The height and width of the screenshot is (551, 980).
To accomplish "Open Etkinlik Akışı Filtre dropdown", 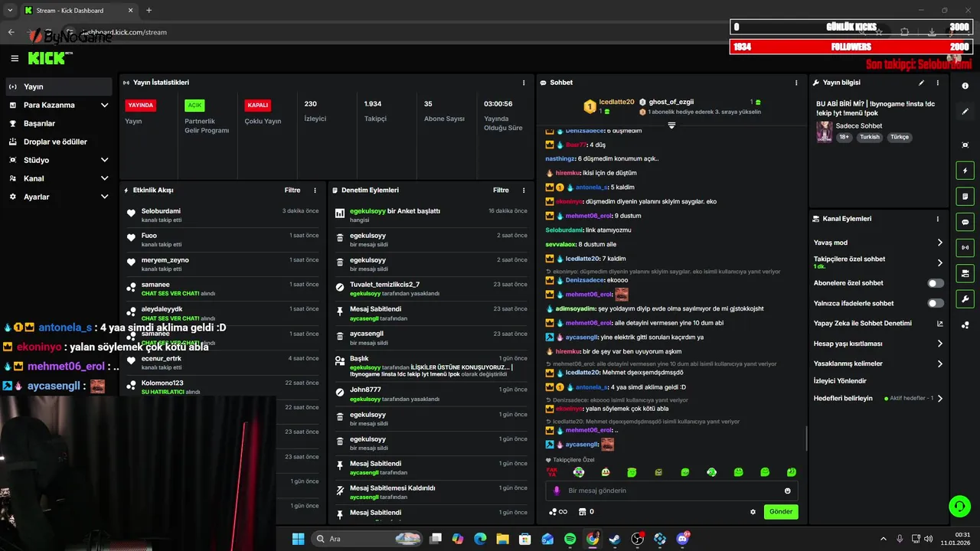I will pos(292,191).
